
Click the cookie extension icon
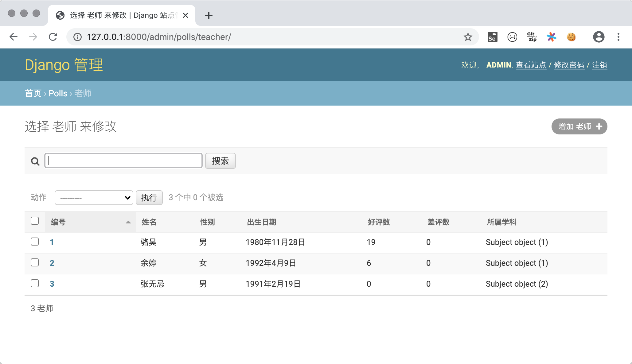coord(571,37)
